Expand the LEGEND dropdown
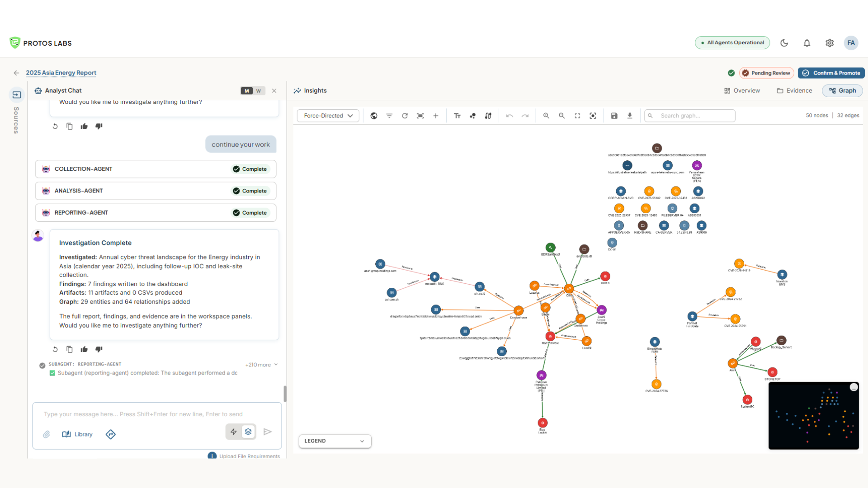The height and width of the screenshot is (488, 868). click(x=335, y=441)
